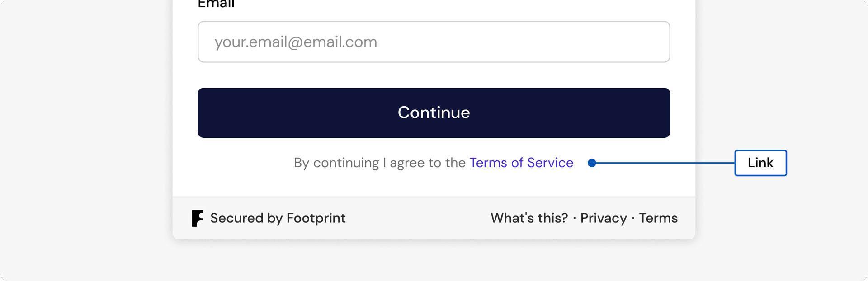Click the dot separator before footer Terms
The width and height of the screenshot is (868, 281).
pos(633,219)
